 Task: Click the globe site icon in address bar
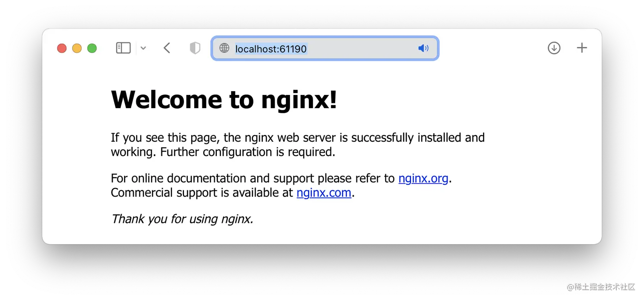[224, 48]
